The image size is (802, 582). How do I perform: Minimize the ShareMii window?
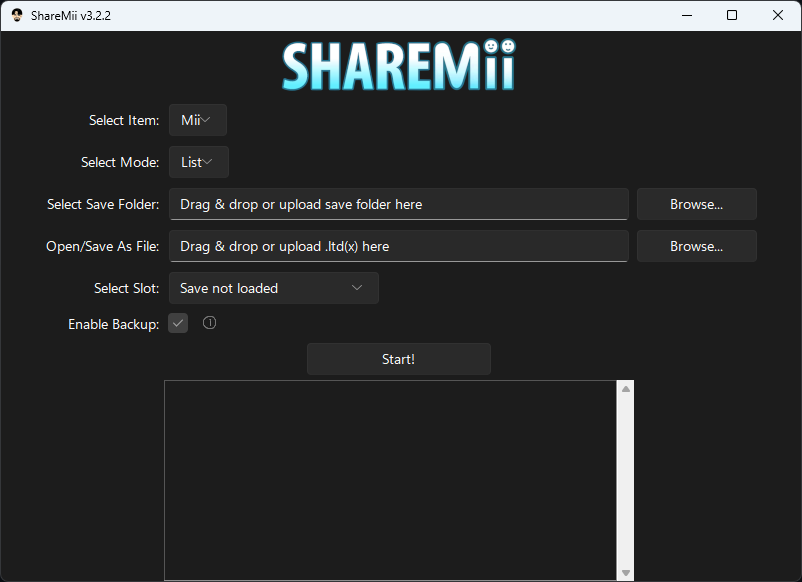[x=687, y=15]
